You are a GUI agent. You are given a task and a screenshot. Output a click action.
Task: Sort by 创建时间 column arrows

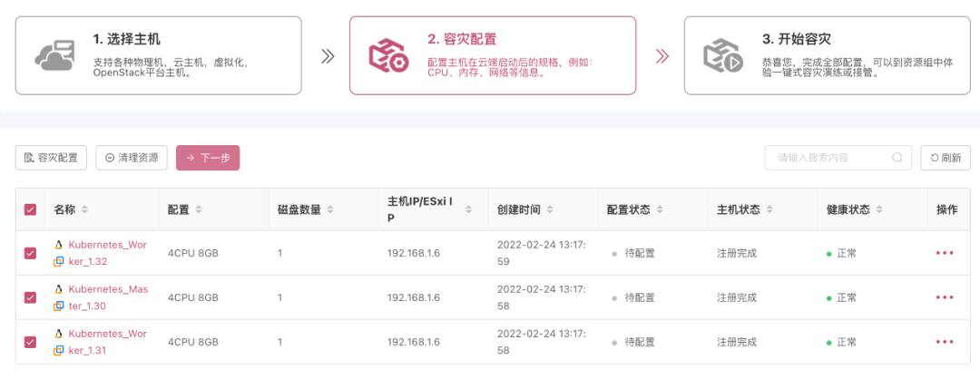click(549, 209)
